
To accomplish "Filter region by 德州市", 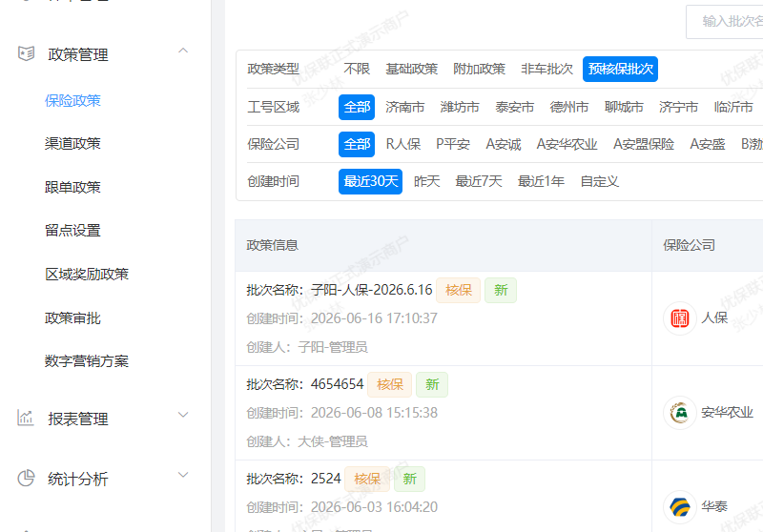I will pyautogui.click(x=569, y=107).
